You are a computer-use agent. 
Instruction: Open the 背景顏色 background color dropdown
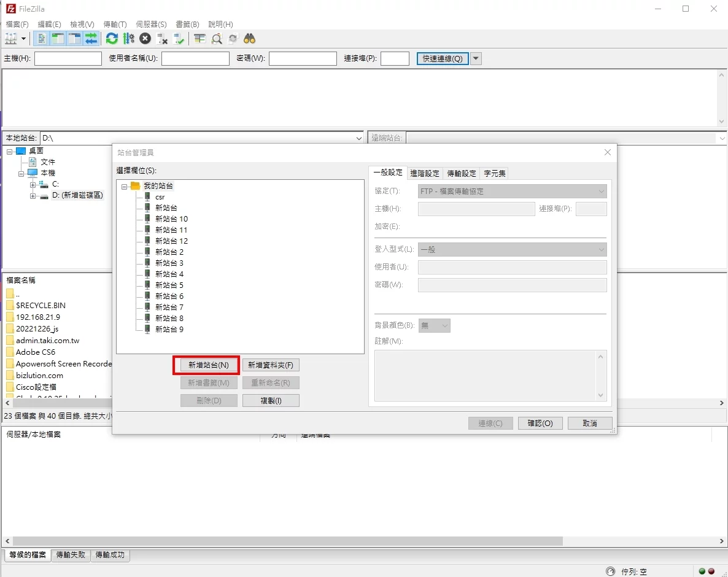point(434,325)
